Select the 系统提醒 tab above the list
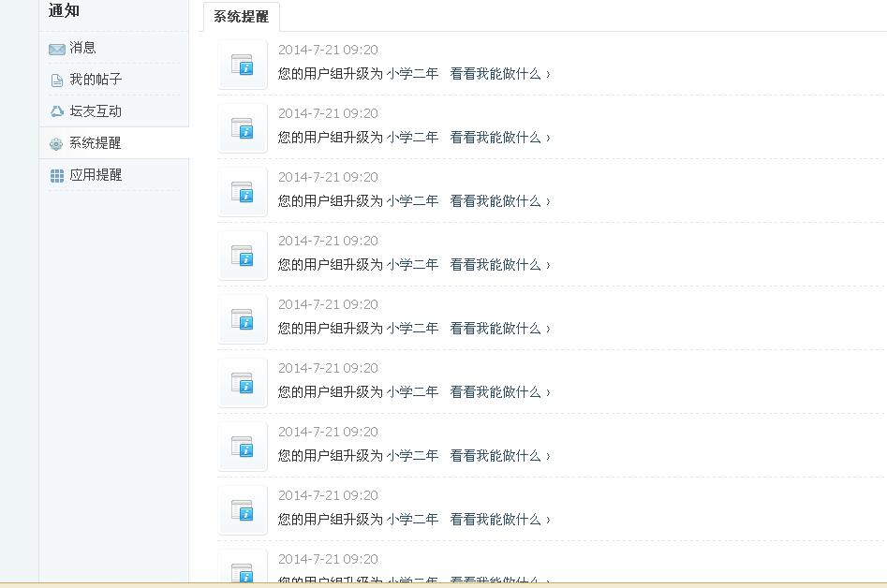Image resolution: width=887 pixels, height=588 pixels. point(242,17)
